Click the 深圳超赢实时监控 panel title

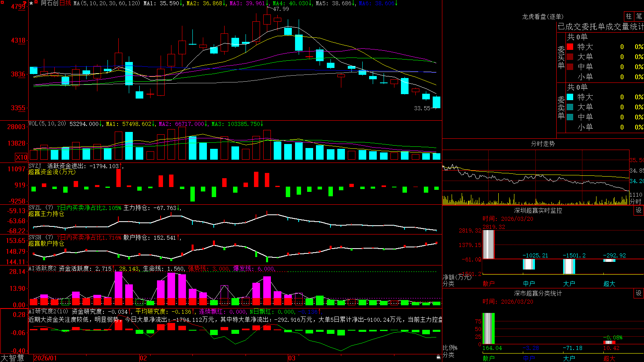coord(538,210)
